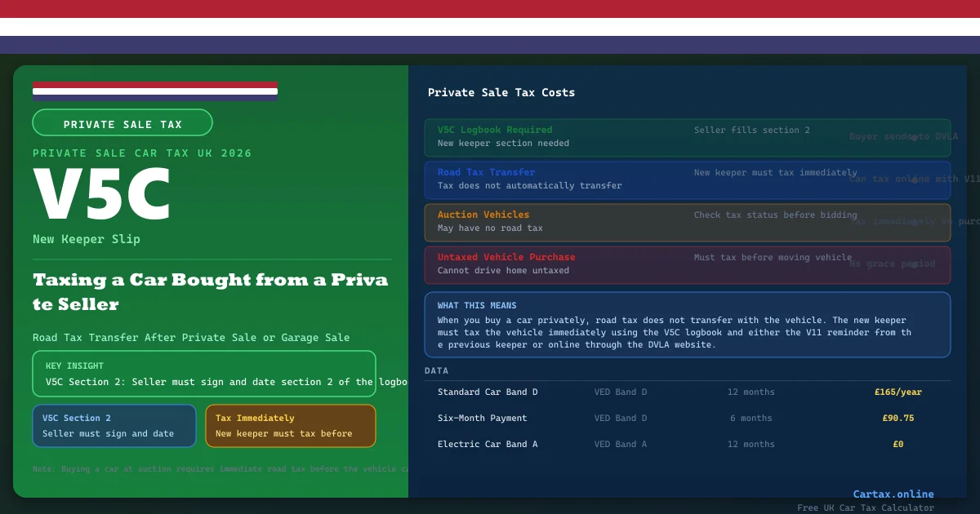Image resolution: width=980 pixels, height=514 pixels.
Task: Select the KEY INSIGHT box
Action: pyautogui.click(x=204, y=374)
